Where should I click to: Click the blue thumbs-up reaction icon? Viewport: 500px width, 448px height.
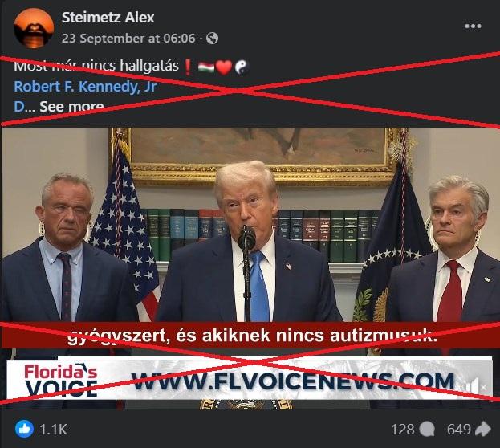(24, 429)
